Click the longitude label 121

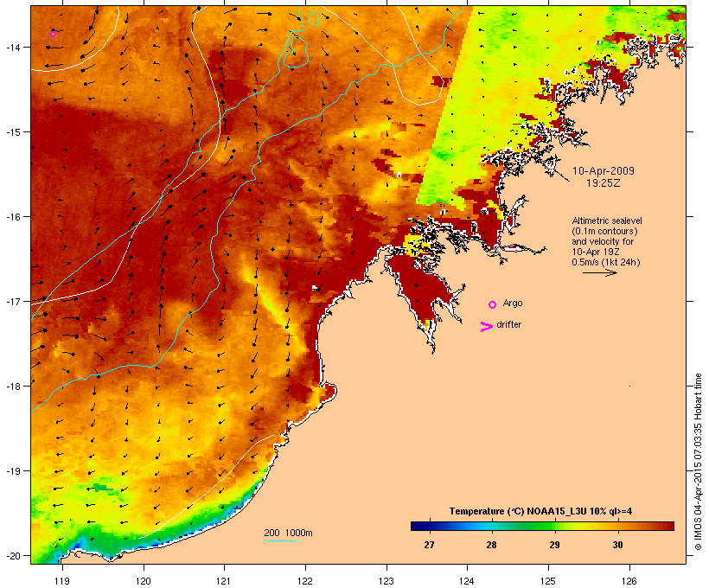click(224, 581)
